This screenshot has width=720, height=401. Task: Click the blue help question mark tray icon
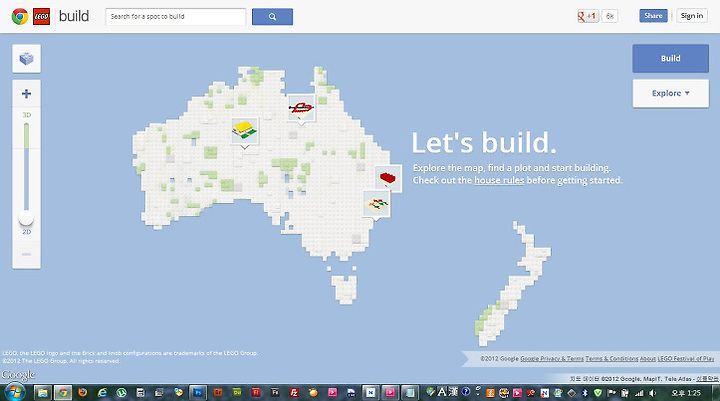pos(466,392)
